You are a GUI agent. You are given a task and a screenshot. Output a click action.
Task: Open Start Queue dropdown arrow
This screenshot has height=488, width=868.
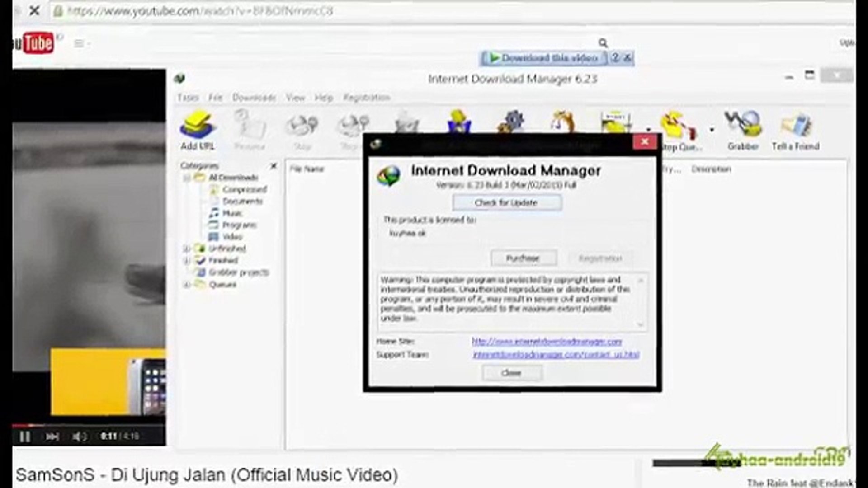point(648,130)
